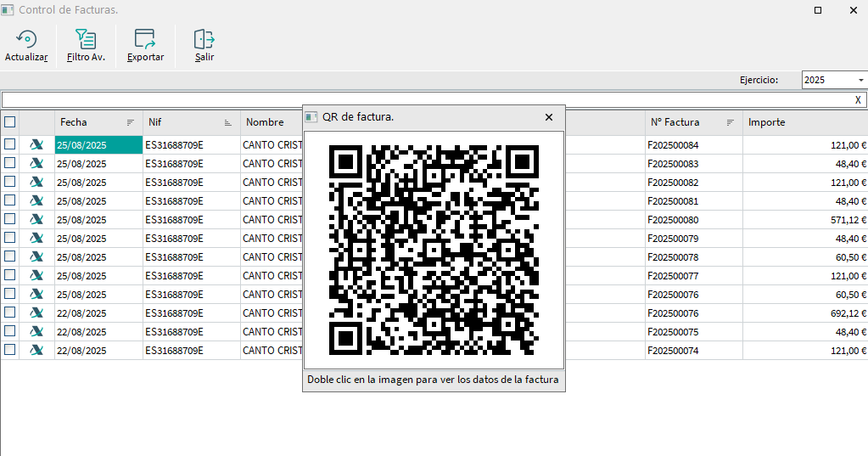Viewport: 868px width, 456px height.
Task: Open the Filtro Av. filter tool
Action: pyautogui.click(x=86, y=40)
